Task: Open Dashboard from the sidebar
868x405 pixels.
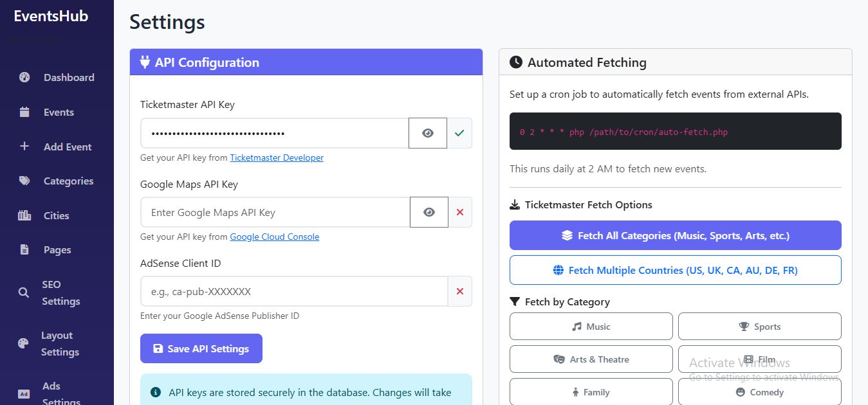Action: click(68, 78)
